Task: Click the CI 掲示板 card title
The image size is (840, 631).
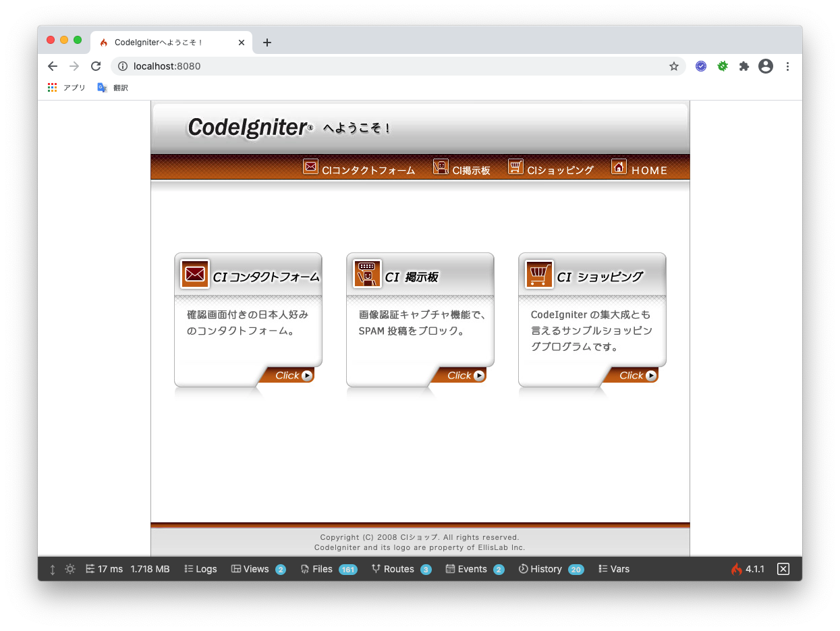Action: (412, 277)
